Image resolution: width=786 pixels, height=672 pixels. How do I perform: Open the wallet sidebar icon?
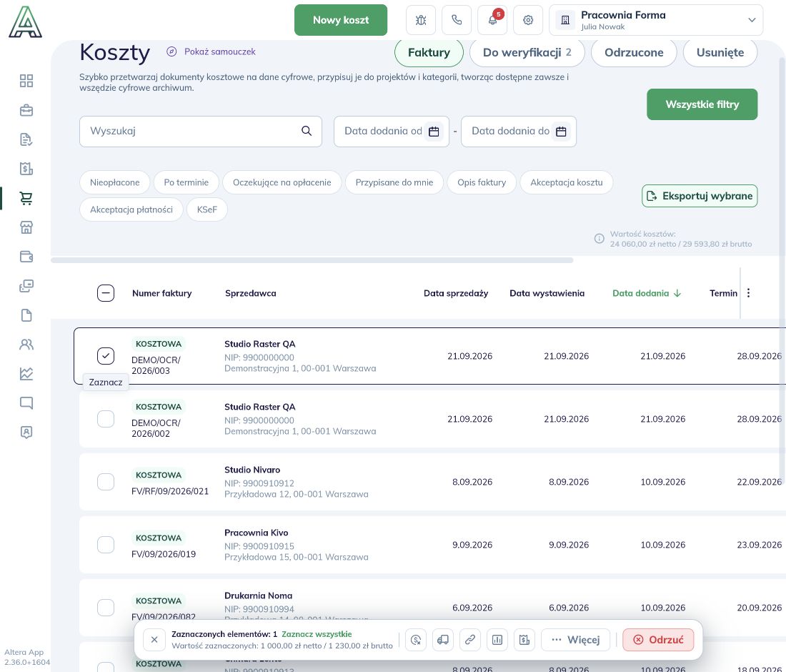[26, 256]
